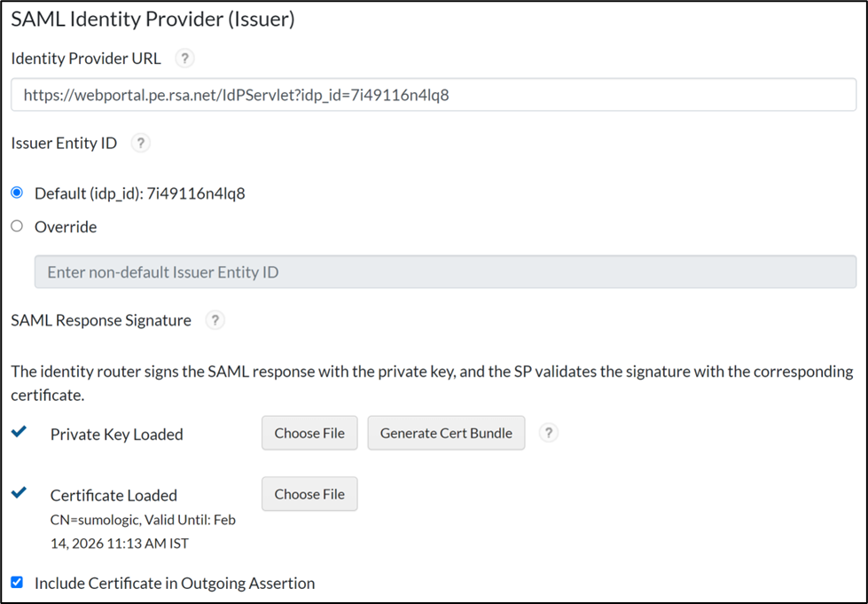Open help for Issuer Entity ID
The width and height of the screenshot is (868, 604).
139,143
